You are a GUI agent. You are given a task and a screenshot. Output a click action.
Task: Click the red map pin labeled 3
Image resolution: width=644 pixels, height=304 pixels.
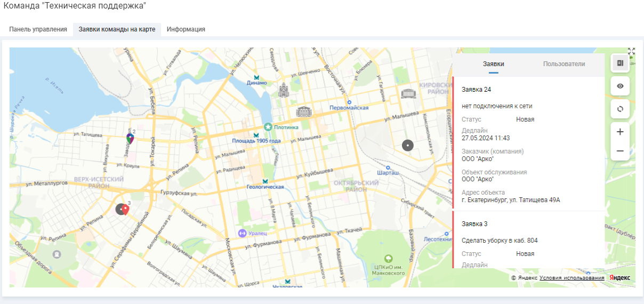[125, 209]
